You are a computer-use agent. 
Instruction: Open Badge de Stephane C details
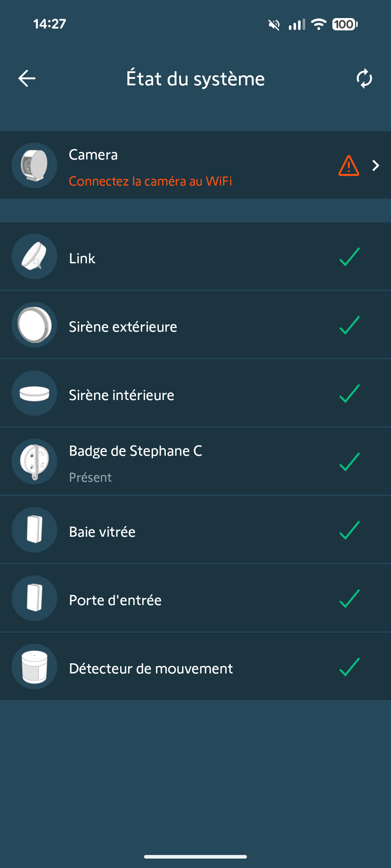pos(195,461)
